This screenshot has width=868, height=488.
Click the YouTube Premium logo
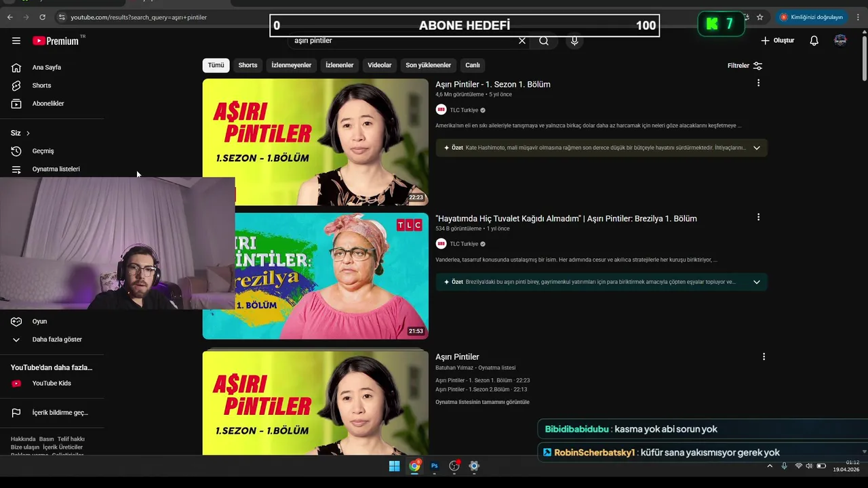tap(57, 41)
